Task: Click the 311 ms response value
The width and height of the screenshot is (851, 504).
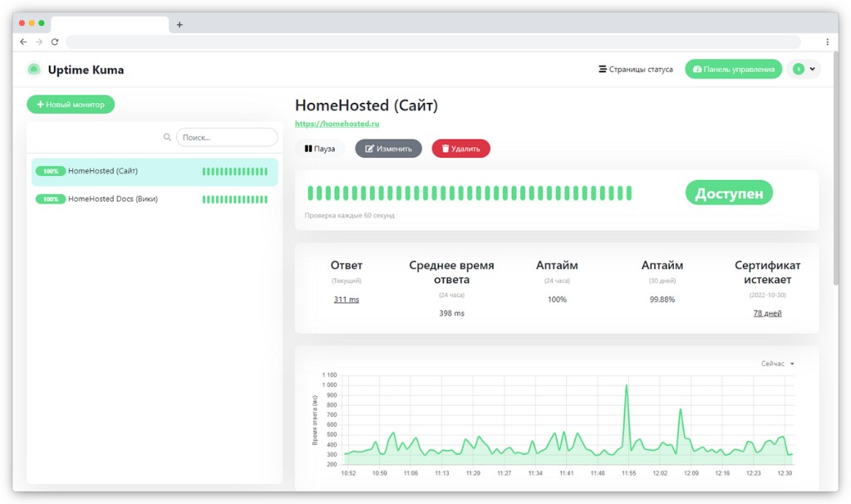Action: click(x=347, y=300)
